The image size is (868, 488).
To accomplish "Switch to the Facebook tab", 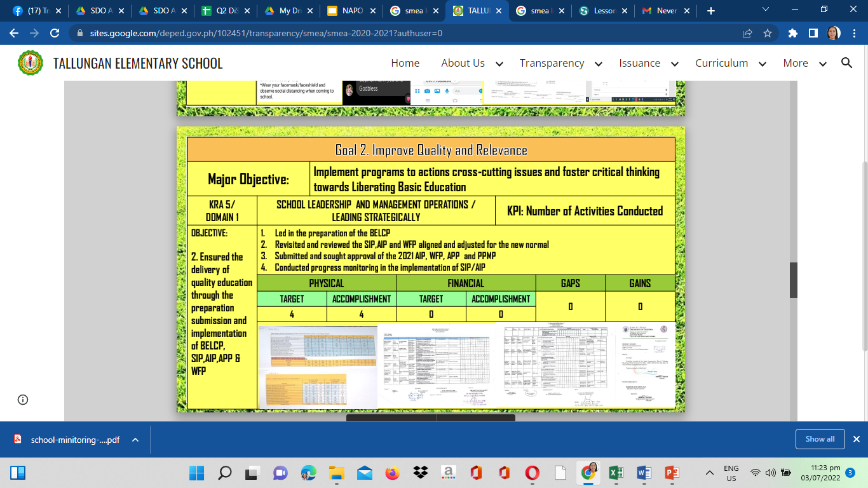I will click(35, 11).
